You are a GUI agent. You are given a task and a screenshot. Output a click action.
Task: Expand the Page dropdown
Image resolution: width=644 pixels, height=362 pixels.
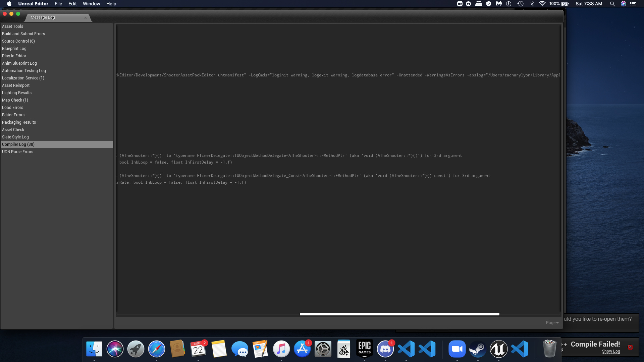point(552,323)
